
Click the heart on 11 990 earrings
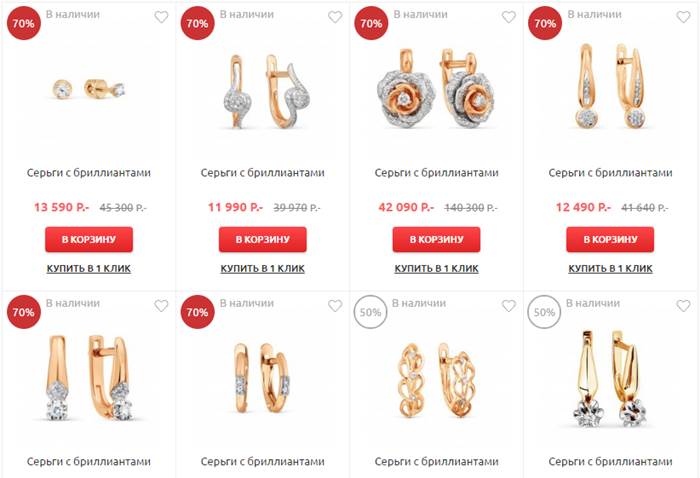coord(335,17)
